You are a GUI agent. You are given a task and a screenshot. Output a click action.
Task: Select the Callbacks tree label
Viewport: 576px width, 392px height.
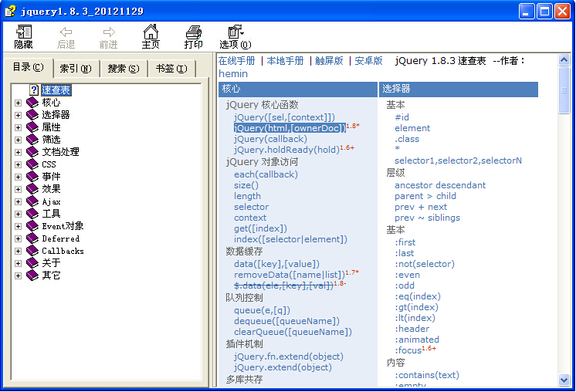[63, 251]
